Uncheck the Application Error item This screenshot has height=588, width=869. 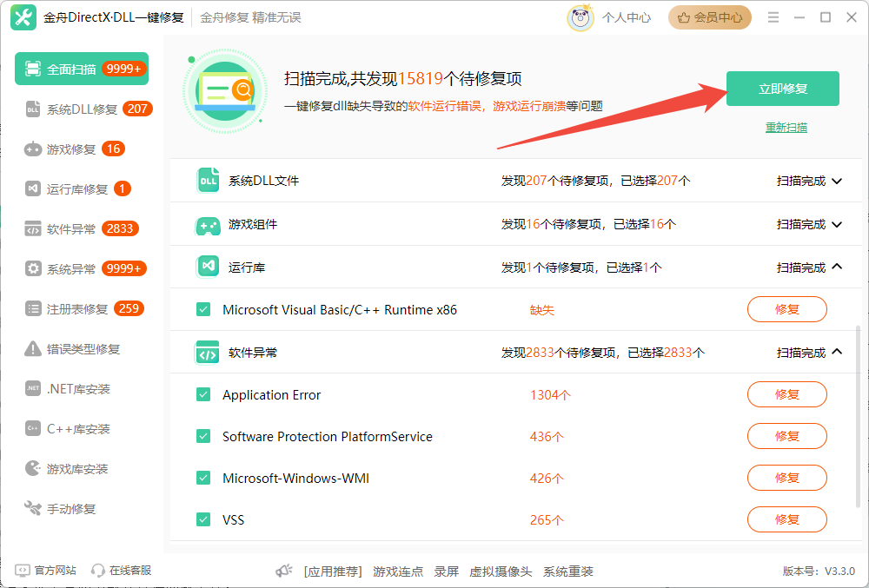tap(202, 394)
